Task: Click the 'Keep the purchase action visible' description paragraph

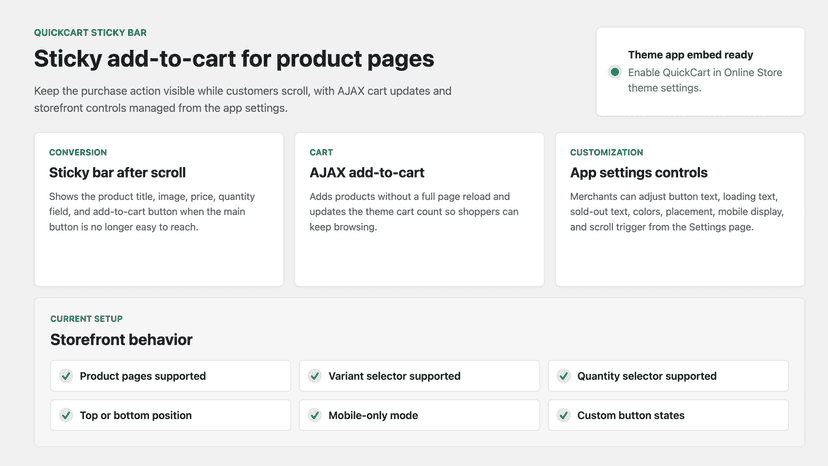Action: (x=243, y=99)
